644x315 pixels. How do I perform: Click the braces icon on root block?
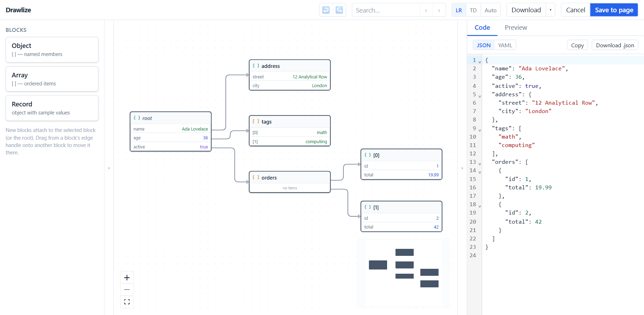click(x=137, y=118)
